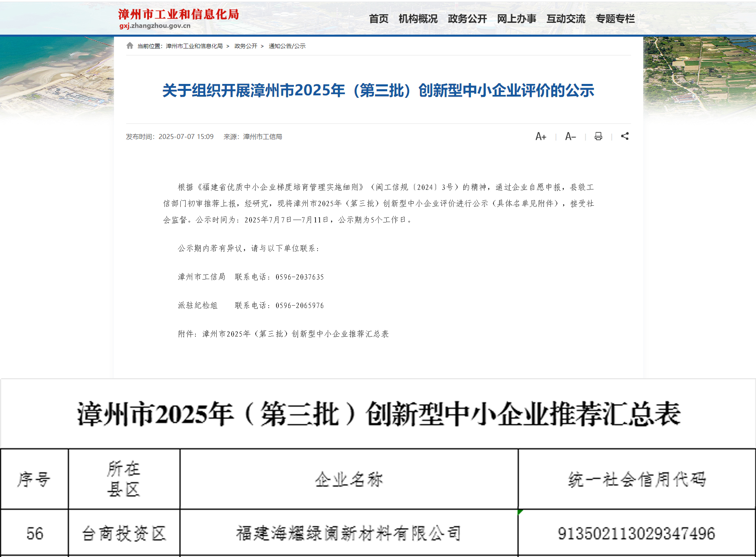
Task: Click the 漳州市工业和信息化局 breadcrumb link
Action: 194,46
